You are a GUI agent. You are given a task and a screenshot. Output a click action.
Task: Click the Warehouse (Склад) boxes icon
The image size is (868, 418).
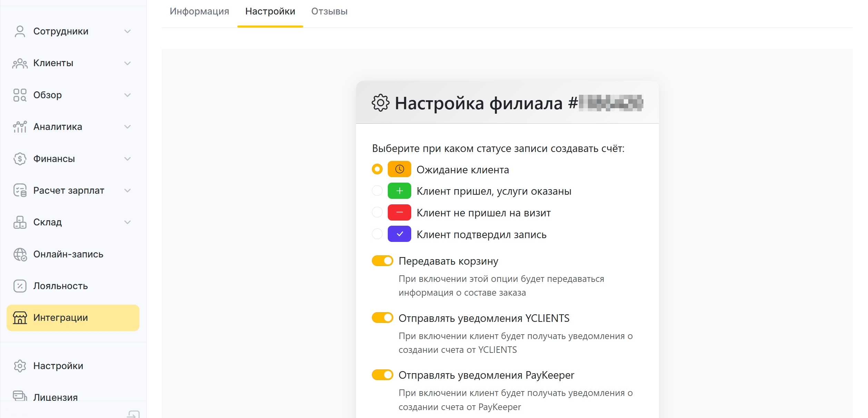(20, 222)
